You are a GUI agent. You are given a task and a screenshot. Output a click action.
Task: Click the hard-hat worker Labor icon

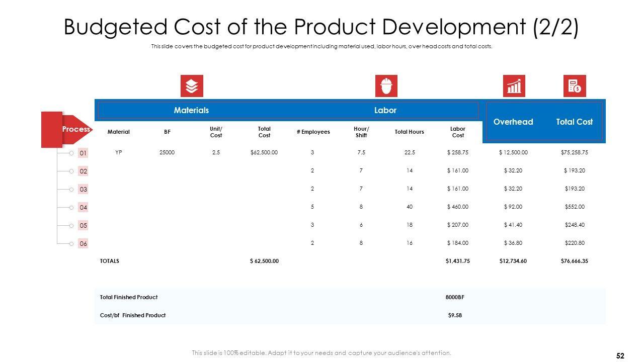386,86
